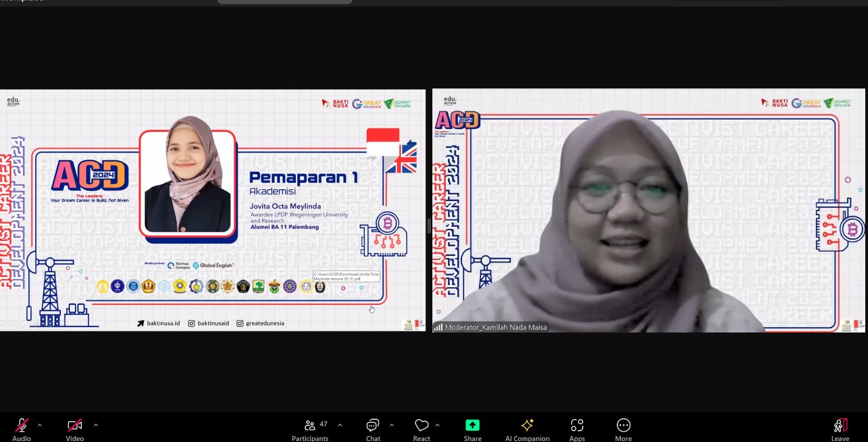Open the More options menu

(x=623, y=425)
